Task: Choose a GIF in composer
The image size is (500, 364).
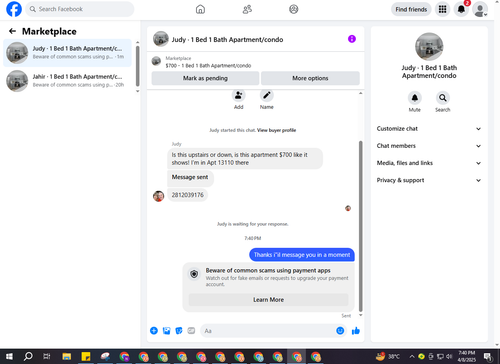Action: (191, 331)
